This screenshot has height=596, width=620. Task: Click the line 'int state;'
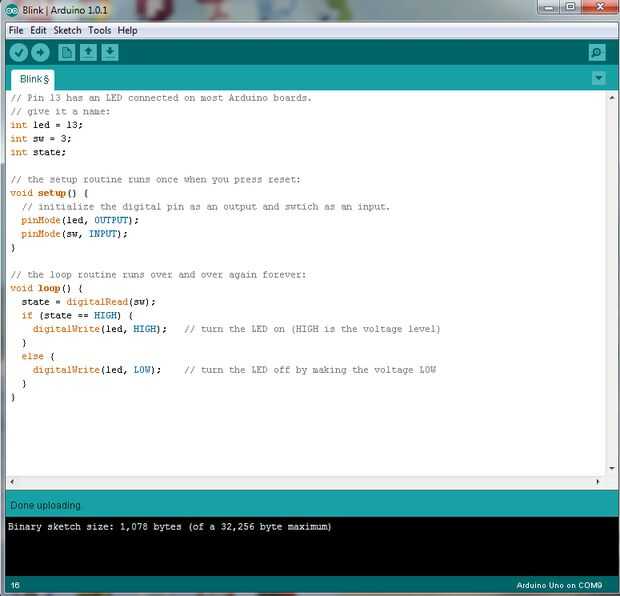38,152
